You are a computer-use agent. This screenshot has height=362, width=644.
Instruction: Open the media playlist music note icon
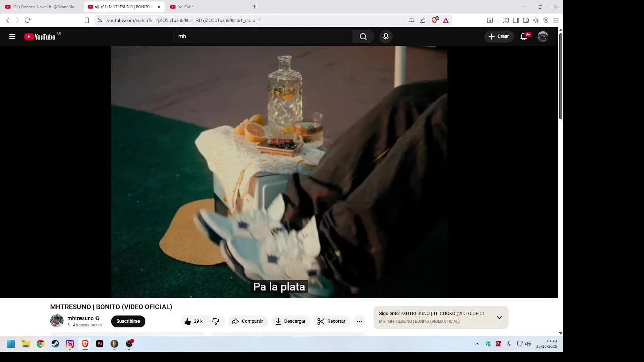[506, 20]
